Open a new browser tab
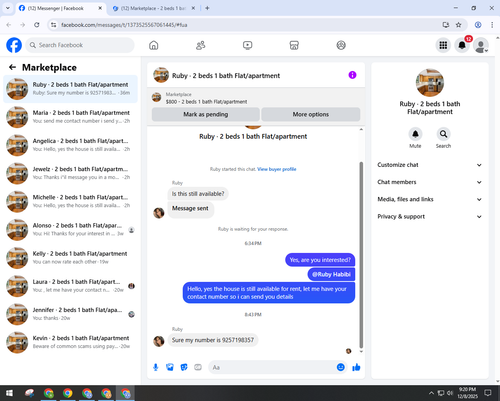This screenshot has width=500, height=401. pos(207,8)
